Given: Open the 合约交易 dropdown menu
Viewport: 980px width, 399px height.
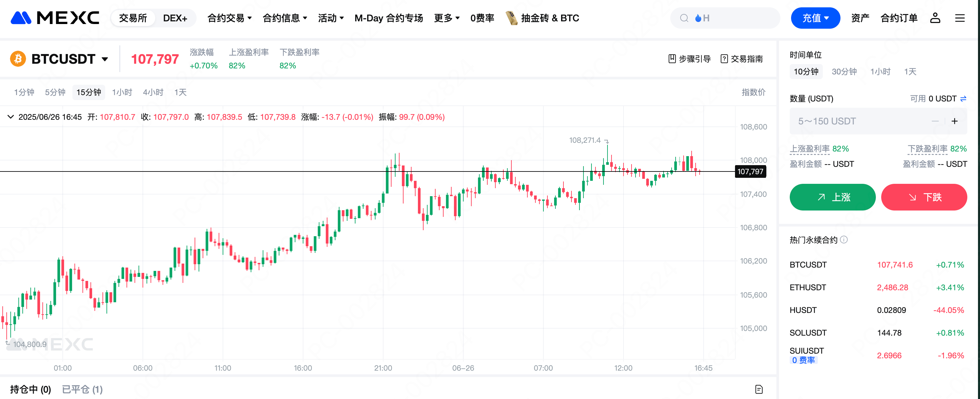Looking at the screenshot, I should point(229,18).
